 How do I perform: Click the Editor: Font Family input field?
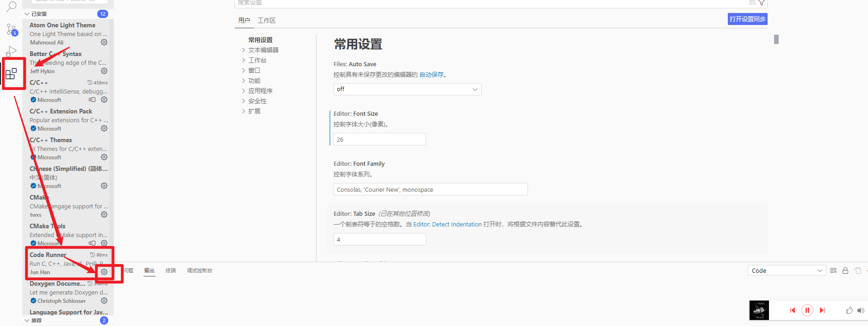coord(430,189)
